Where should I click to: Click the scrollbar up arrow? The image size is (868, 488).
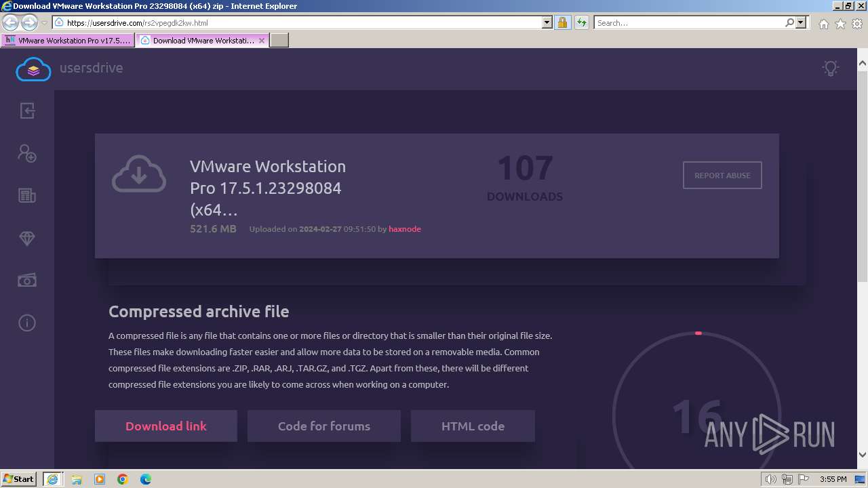click(863, 64)
